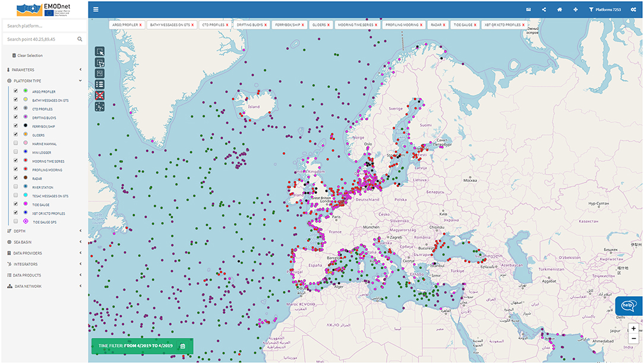Uncheck the RADAR checkbox
This screenshot has width=644, height=364.
15,178
